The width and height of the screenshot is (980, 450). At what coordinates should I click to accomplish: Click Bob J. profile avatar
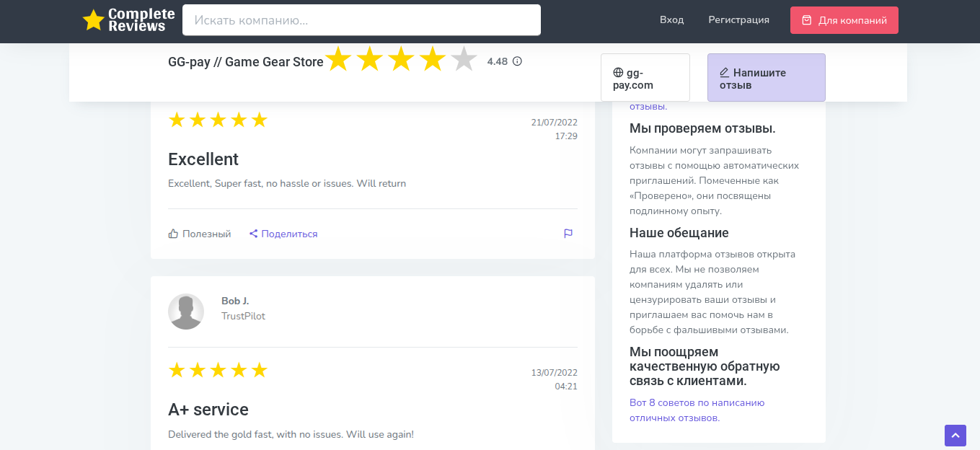pos(186,312)
